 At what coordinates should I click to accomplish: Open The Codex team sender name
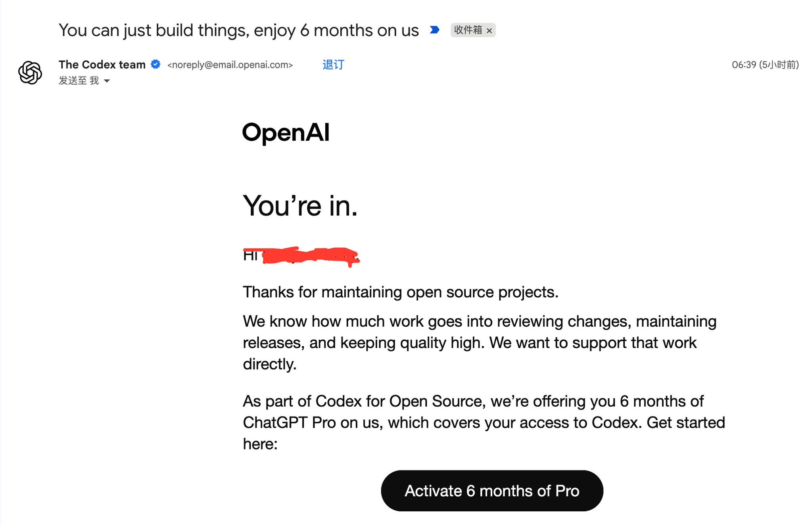tap(102, 64)
